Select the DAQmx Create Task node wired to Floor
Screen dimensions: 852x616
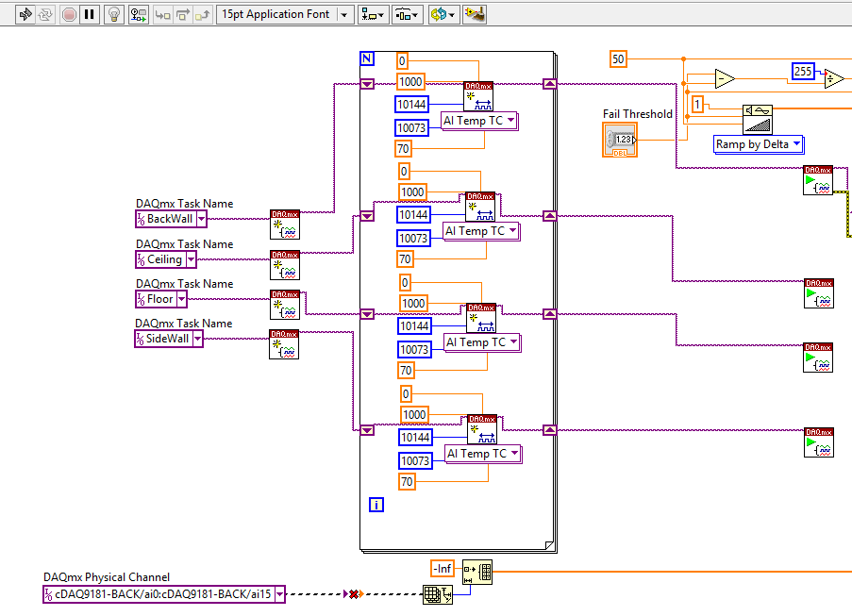point(285,305)
